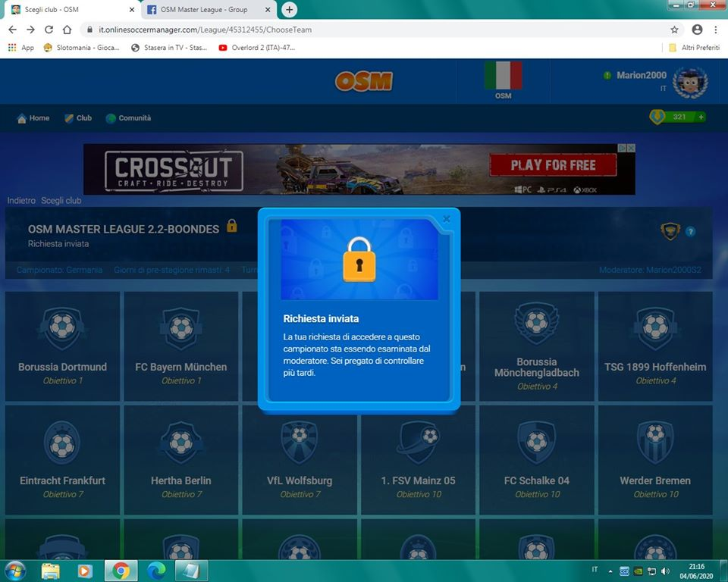Click the league trophy badge icon

point(670,230)
